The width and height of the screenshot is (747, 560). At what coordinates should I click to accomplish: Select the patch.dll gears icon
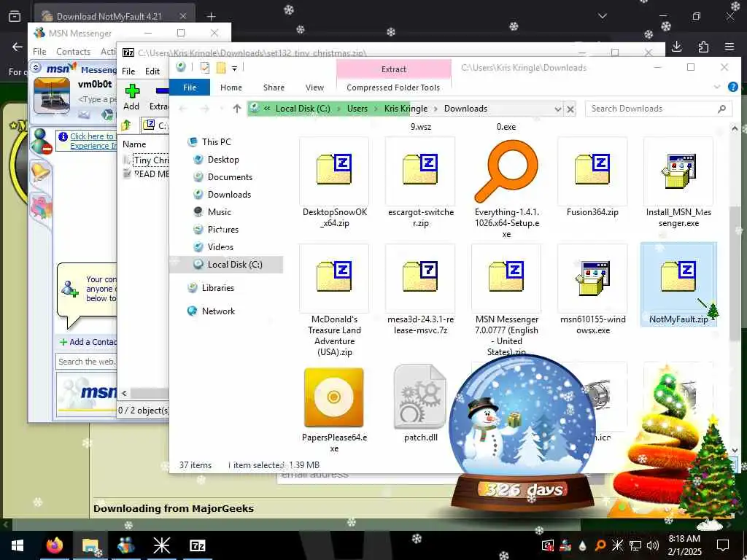(x=420, y=397)
